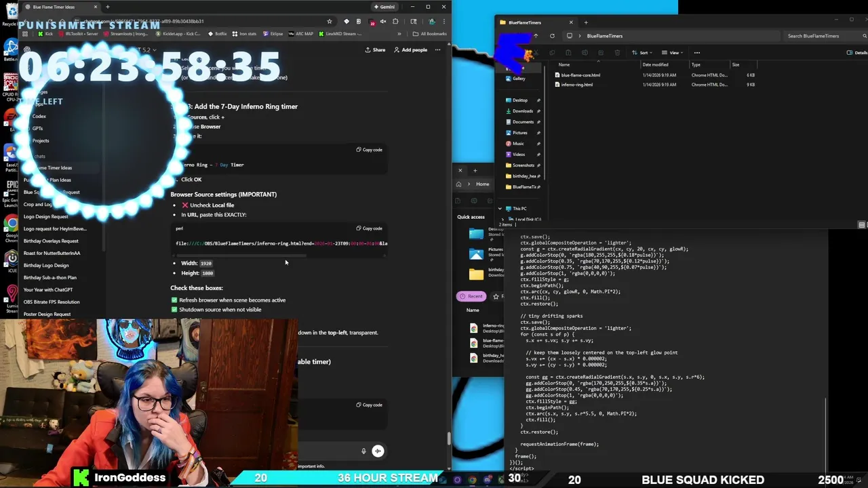Collapse the This PC tree node
The height and width of the screenshot is (488, 868).
[500, 209]
